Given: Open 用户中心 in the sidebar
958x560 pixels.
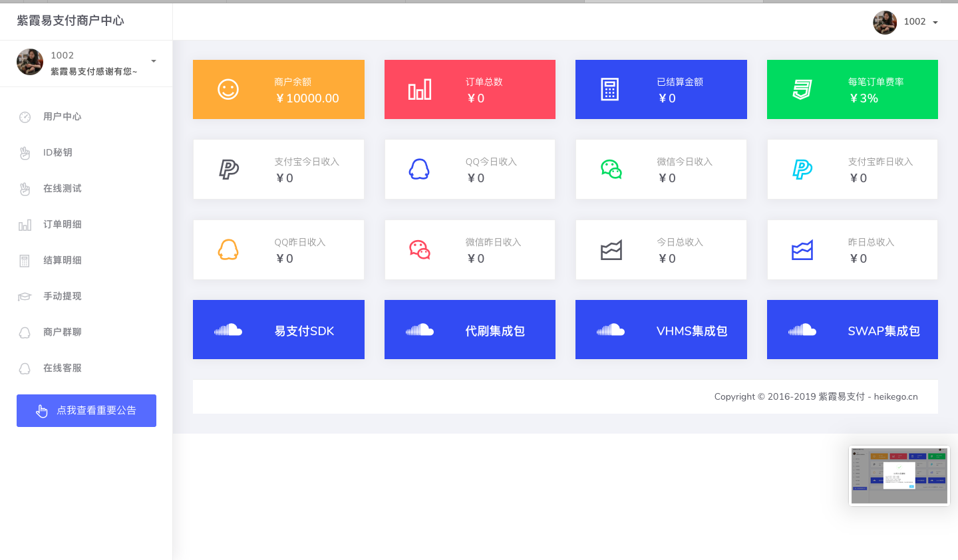Looking at the screenshot, I should click(62, 117).
